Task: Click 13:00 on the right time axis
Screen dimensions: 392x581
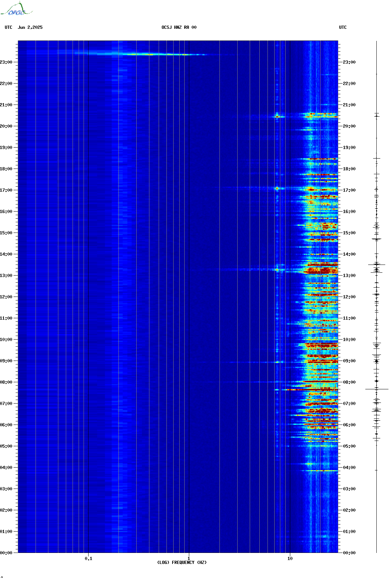Action: pyautogui.click(x=349, y=276)
